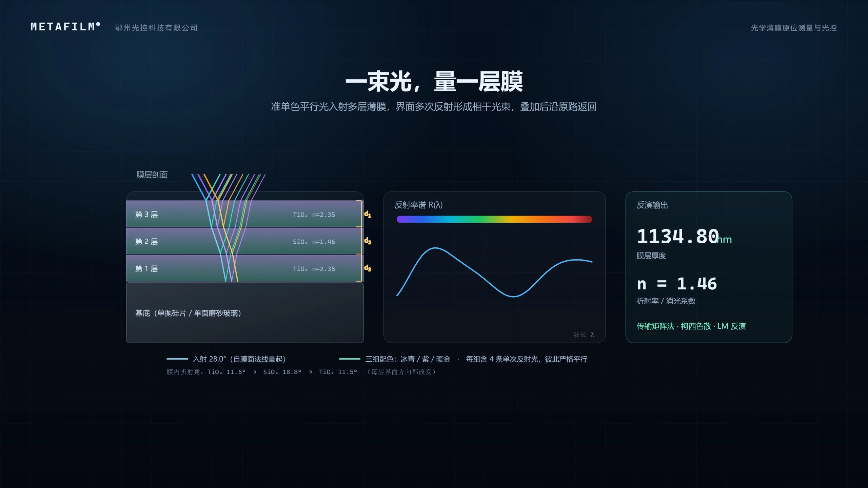The width and height of the screenshot is (868, 488).
Task: Click the d₂ thickness marker
Action: pos(368,241)
